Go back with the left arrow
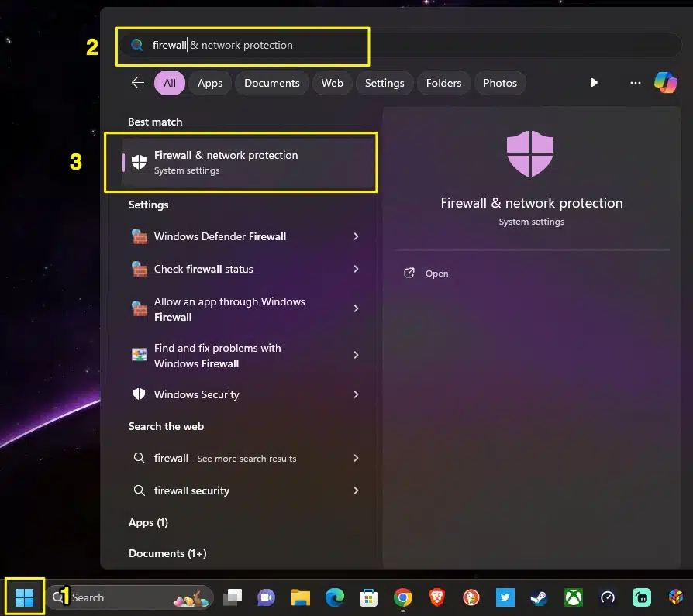Viewport: 693px width, 616px height. pos(138,83)
